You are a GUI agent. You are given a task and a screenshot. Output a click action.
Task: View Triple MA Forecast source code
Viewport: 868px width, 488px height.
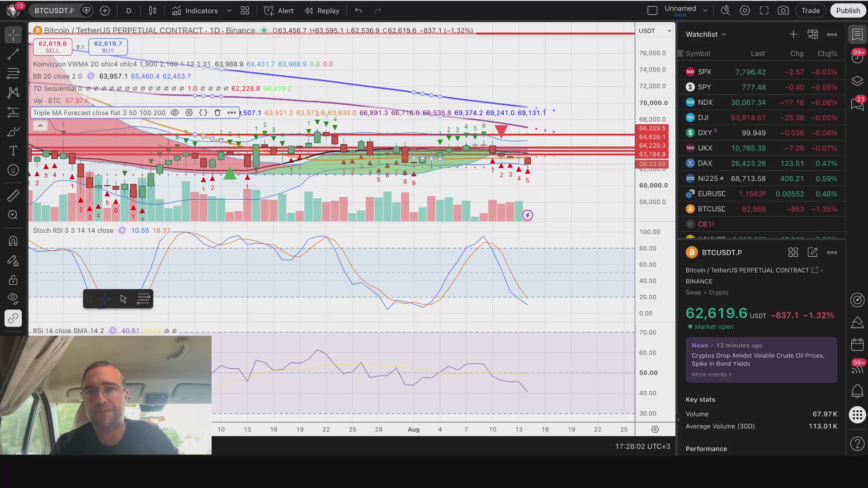(x=203, y=113)
